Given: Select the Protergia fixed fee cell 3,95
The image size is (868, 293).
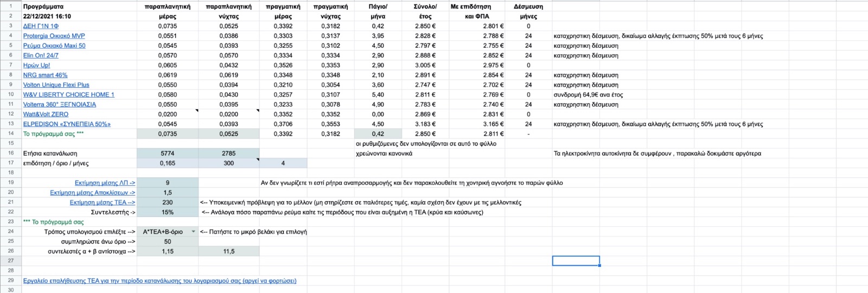Looking at the screenshot, I should 378,36.
